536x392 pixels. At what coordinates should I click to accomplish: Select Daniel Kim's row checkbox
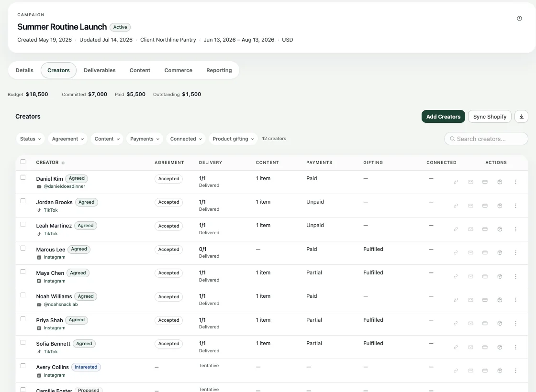[23, 177]
